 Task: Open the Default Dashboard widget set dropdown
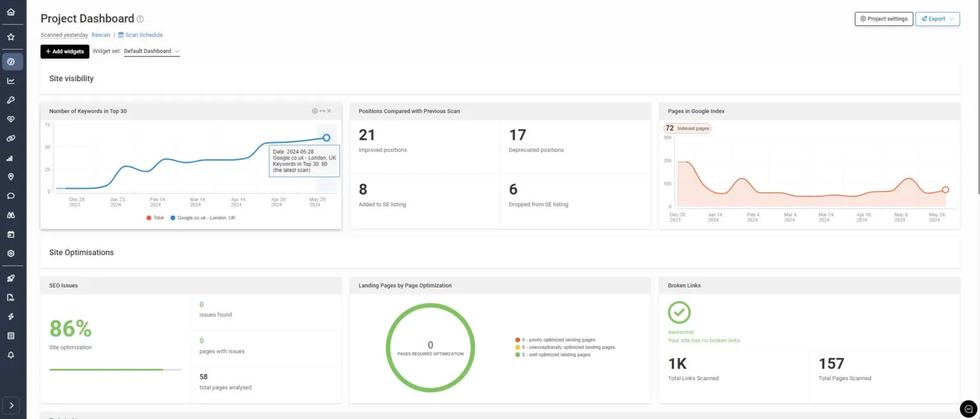click(152, 51)
